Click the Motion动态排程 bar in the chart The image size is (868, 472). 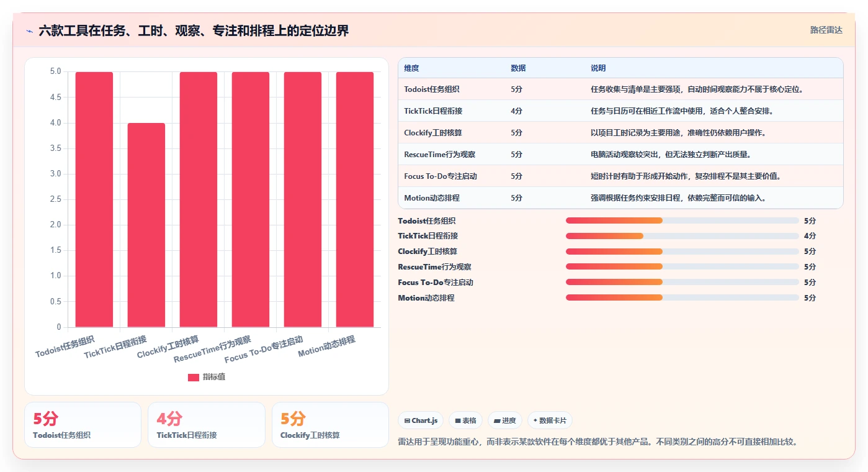click(355, 199)
